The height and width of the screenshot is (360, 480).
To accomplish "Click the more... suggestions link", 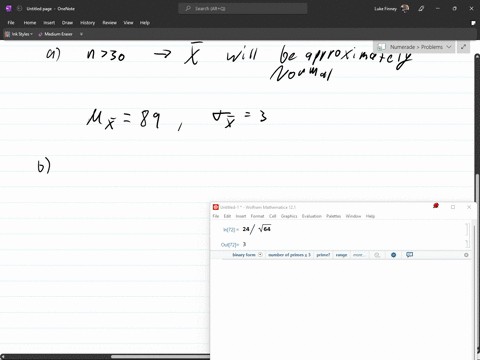I will point(359,255).
